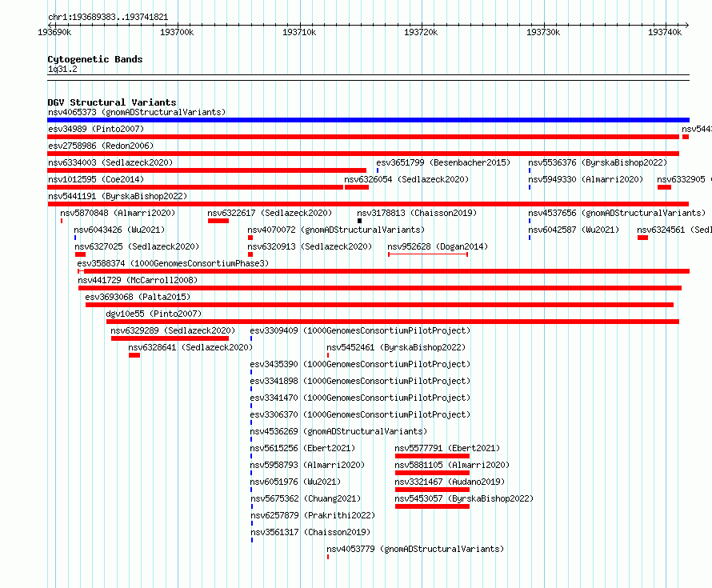
Task: Open nsv4536269 (gnomADStructuralVariants) label
Action: click(338, 431)
